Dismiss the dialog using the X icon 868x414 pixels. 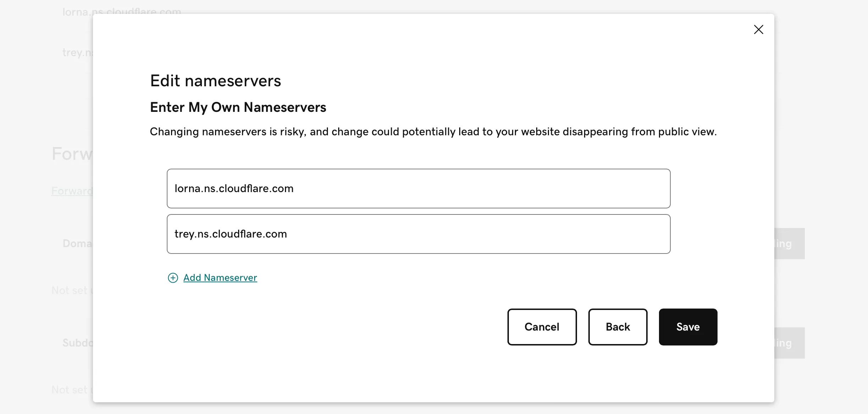pos(758,29)
